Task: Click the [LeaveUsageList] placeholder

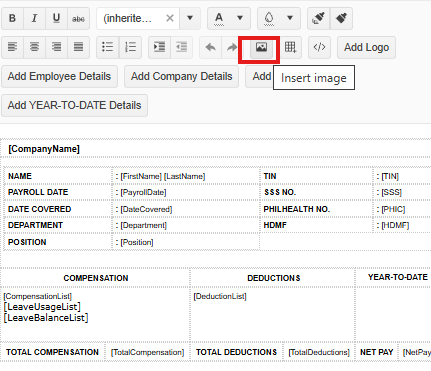Action: coord(42,307)
